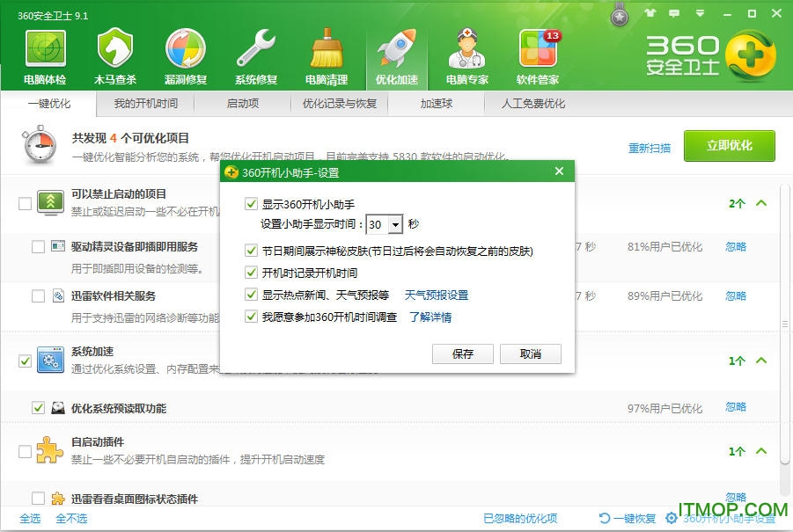Image resolution: width=793 pixels, height=532 pixels.
Task: Switch to 启动项 tab
Action: tap(243, 104)
